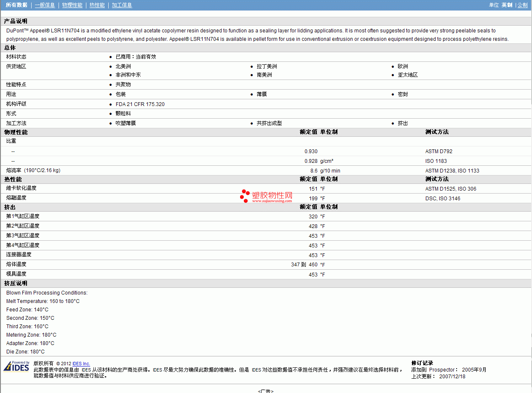Select the 第2气缸区温度 row label

pos(23,226)
